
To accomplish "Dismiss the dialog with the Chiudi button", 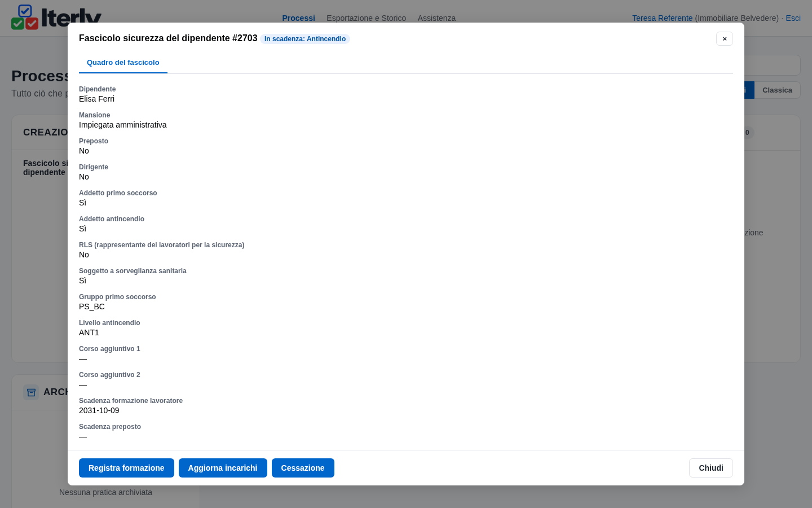I will point(710,468).
